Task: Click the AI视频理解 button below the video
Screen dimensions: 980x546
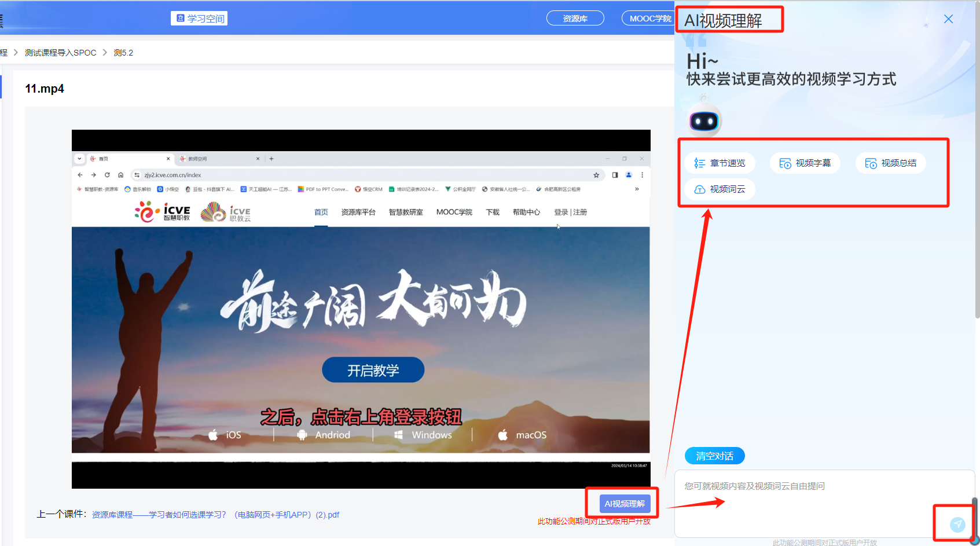Action: [x=625, y=503]
